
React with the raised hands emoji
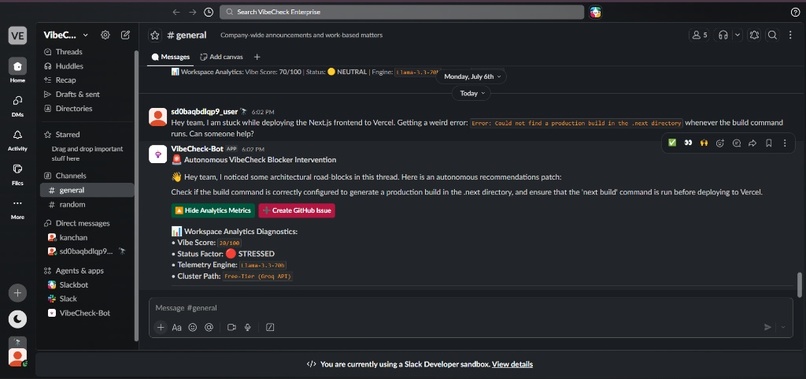coord(704,143)
